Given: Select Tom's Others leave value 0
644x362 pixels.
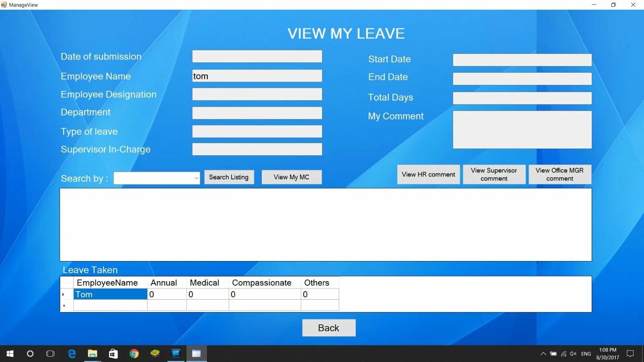Looking at the screenshot, I should point(320,294).
